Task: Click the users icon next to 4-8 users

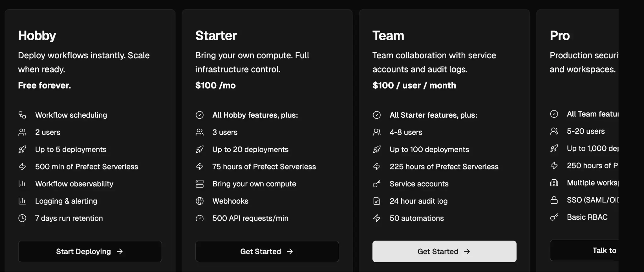Action: click(x=377, y=132)
